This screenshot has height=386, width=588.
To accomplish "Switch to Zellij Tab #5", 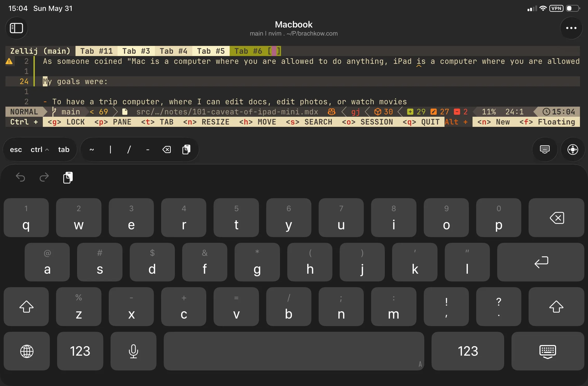I will [x=211, y=51].
